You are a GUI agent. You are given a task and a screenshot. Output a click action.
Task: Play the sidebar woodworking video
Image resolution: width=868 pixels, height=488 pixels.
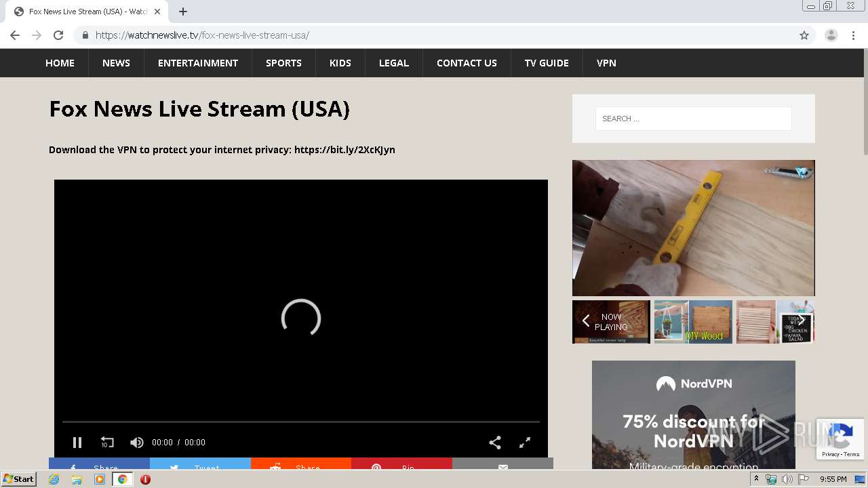[693, 228]
